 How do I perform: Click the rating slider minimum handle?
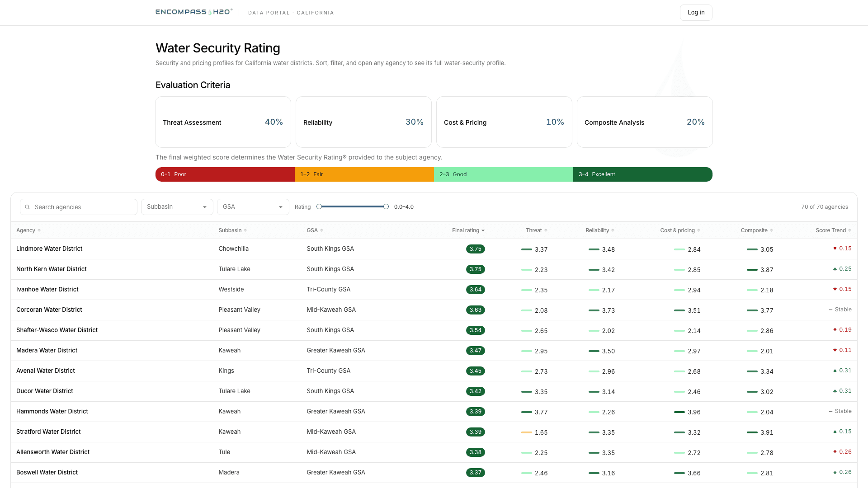point(319,206)
